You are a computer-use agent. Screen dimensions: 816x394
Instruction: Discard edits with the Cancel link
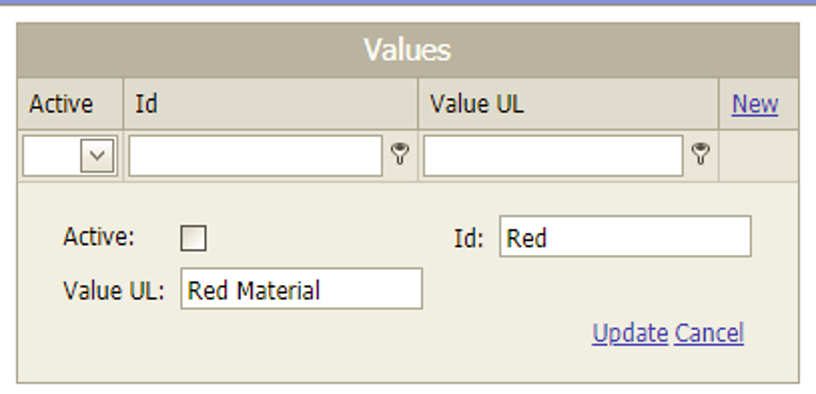(x=709, y=333)
